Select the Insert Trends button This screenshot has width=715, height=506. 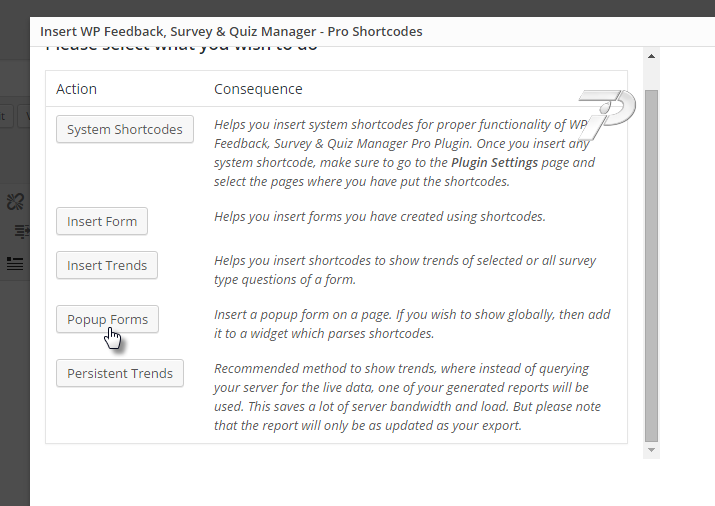click(x=107, y=265)
